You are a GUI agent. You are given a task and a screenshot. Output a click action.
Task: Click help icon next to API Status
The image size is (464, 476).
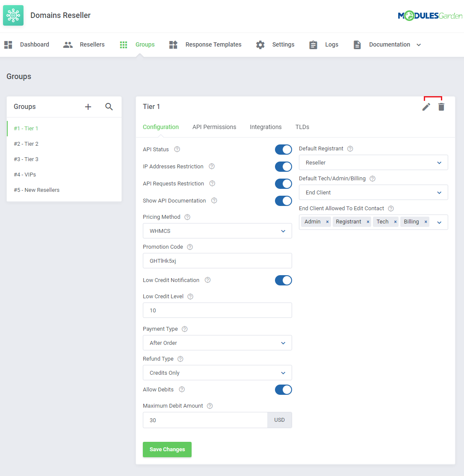tap(177, 149)
